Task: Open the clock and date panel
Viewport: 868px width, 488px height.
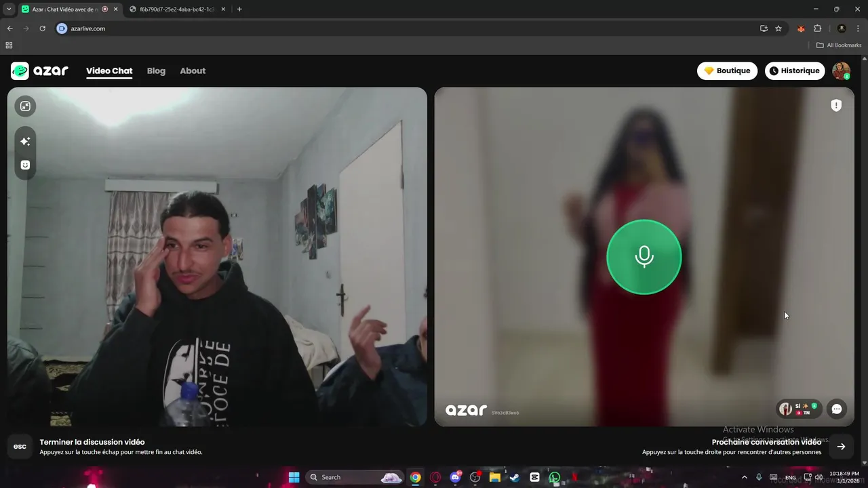Action: click(x=844, y=477)
